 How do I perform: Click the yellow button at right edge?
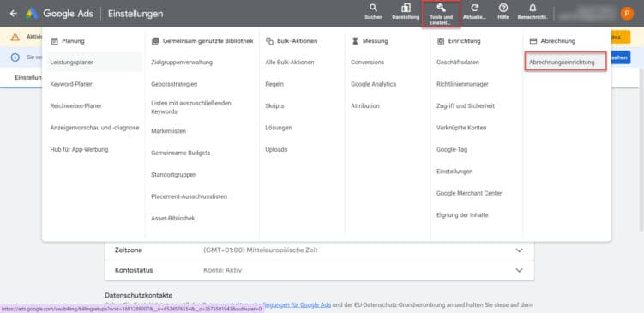620,37
